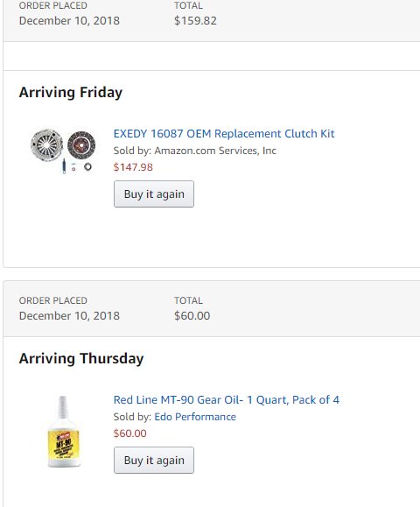Open the Red Line MT-90 Gear Oil link
The height and width of the screenshot is (507, 420).
[226, 399]
